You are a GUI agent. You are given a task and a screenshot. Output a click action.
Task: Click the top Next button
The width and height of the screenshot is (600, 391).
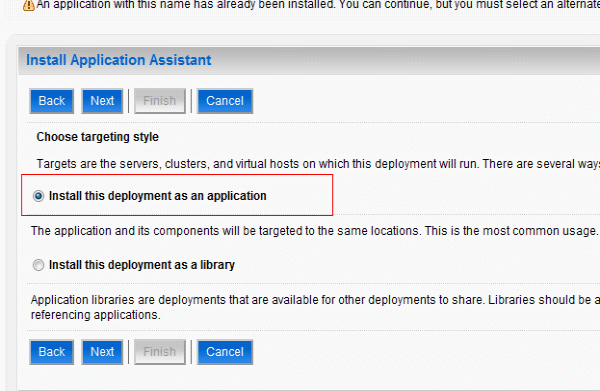coord(102,101)
